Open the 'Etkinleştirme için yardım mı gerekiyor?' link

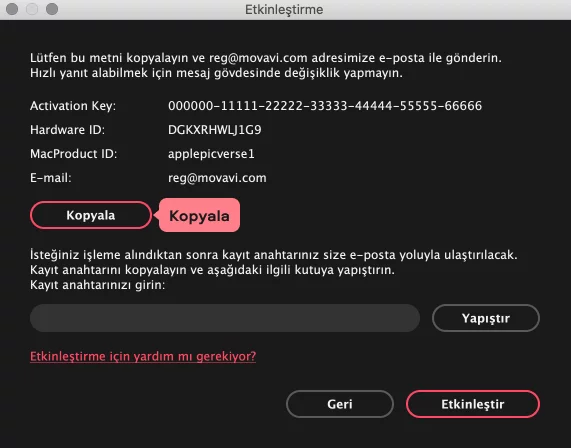pyautogui.click(x=143, y=356)
